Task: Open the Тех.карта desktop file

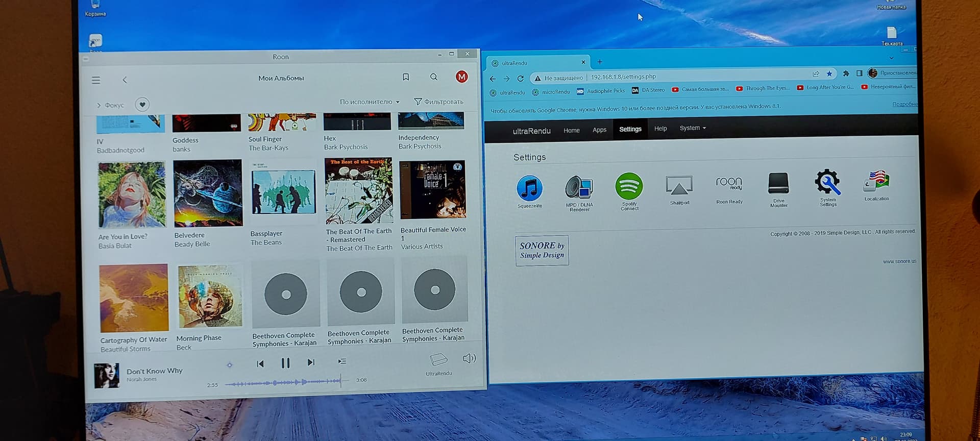Action: tap(892, 37)
